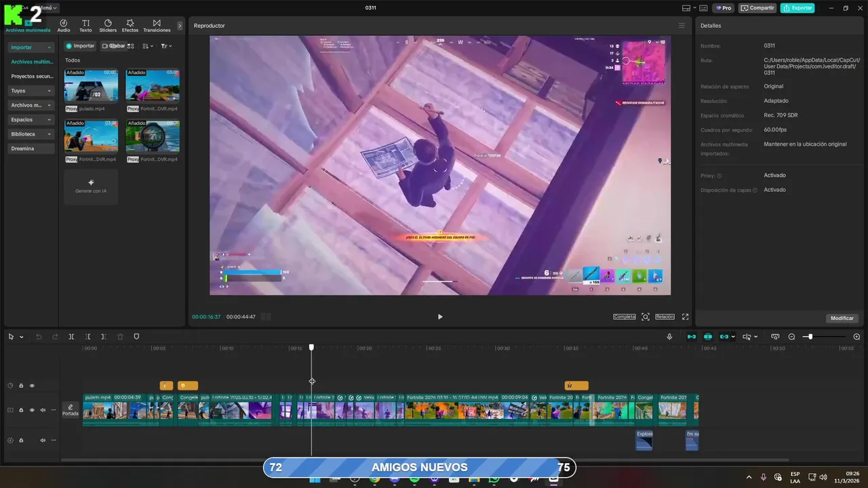Toggle clip linkage button

724,337
